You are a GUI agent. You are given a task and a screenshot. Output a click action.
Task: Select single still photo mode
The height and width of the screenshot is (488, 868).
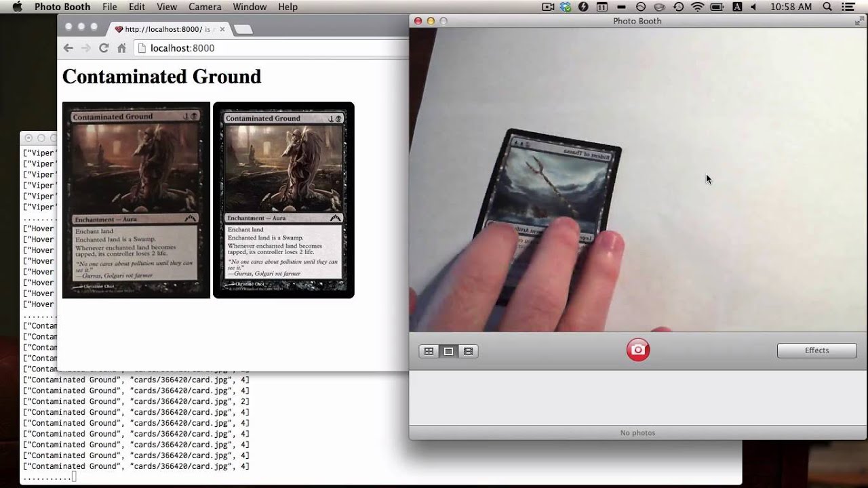coord(448,351)
